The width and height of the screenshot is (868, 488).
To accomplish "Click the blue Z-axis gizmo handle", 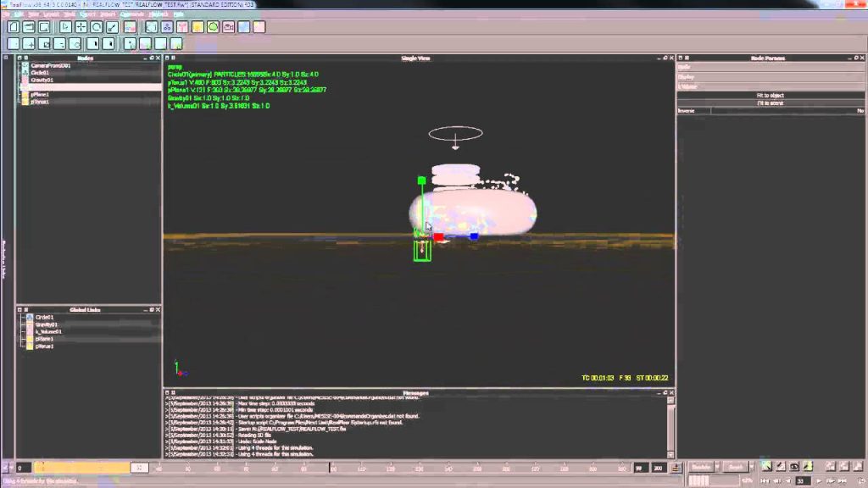I will point(474,236).
